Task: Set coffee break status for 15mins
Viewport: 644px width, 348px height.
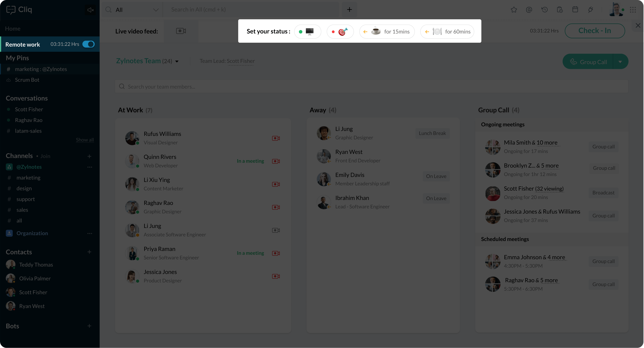Action: tap(387, 32)
